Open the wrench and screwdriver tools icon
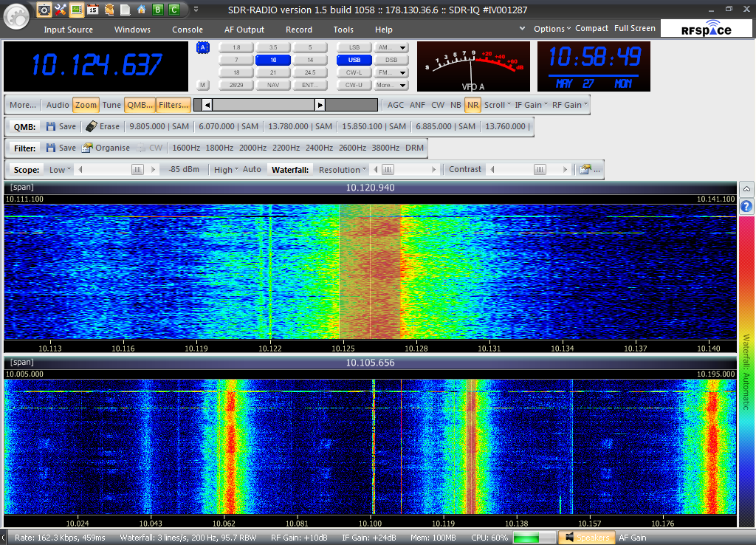Image resolution: width=756 pixels, height=545 pixels. [x=61, y=10]
